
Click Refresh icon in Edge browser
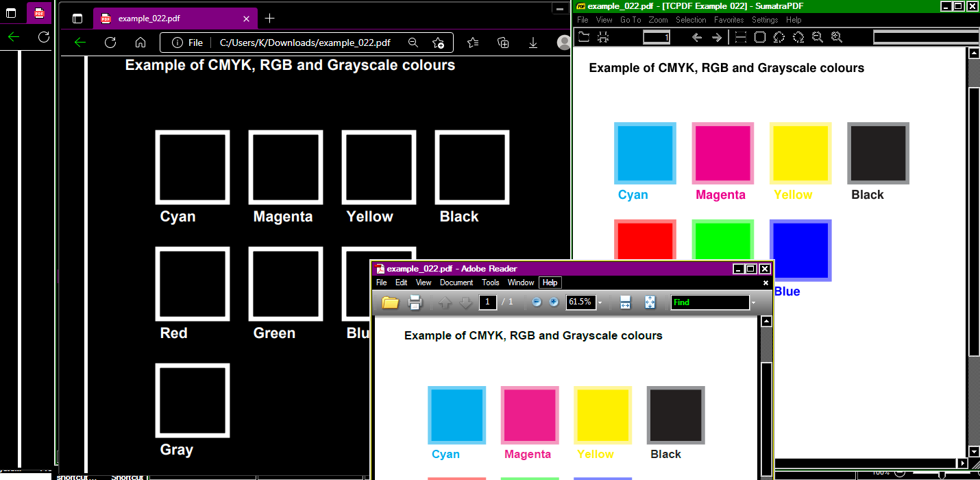pyautogui.click(x=110, y=43)
